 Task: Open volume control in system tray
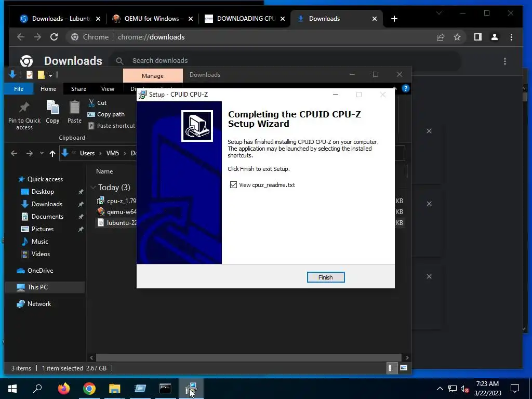click(464, 389)
